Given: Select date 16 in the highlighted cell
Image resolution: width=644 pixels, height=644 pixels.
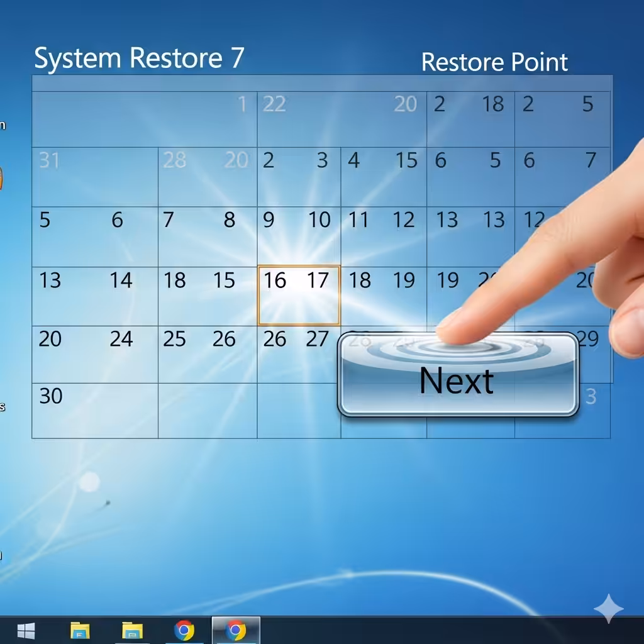Looking at the screenshot, I should (275, 280).
